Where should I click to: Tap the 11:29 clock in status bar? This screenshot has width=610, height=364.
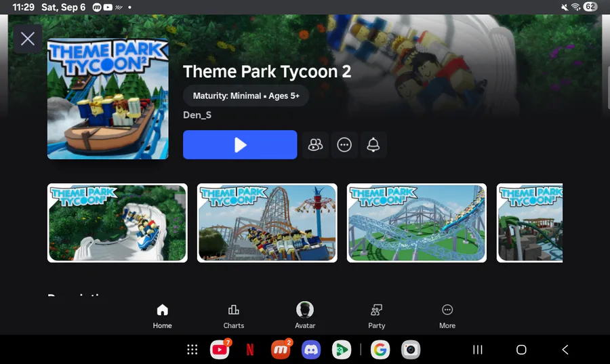(23, 7)
